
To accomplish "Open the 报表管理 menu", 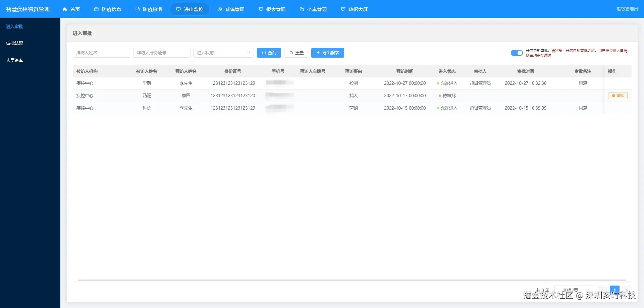I will tap(272, 9).
